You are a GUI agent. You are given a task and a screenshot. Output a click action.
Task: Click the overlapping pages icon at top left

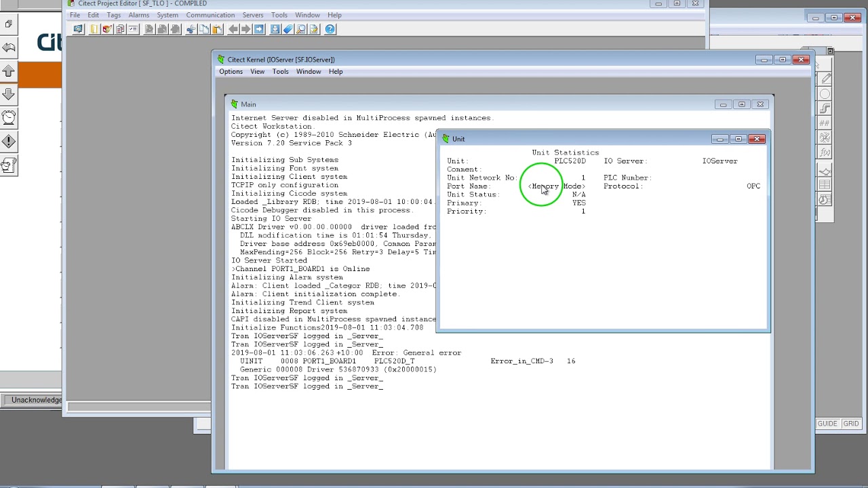click(8, 24)
